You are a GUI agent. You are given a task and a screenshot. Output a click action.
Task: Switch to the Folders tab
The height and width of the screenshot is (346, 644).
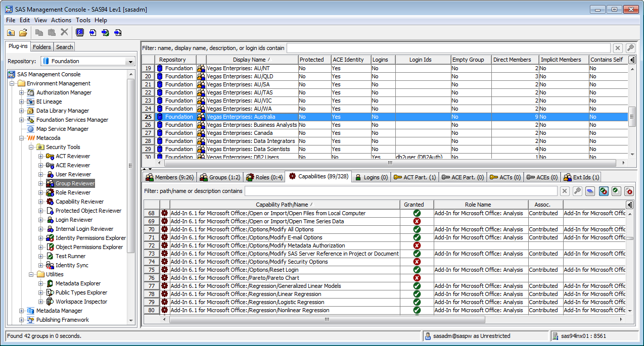pyautogui.click(x=42, y=47)
